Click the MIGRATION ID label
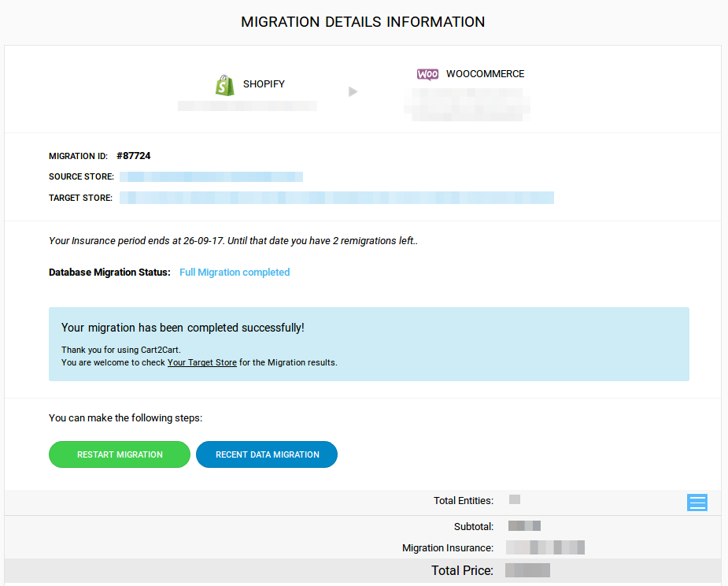Viewport: 728px width, 586px height. [x=78, y=156]
